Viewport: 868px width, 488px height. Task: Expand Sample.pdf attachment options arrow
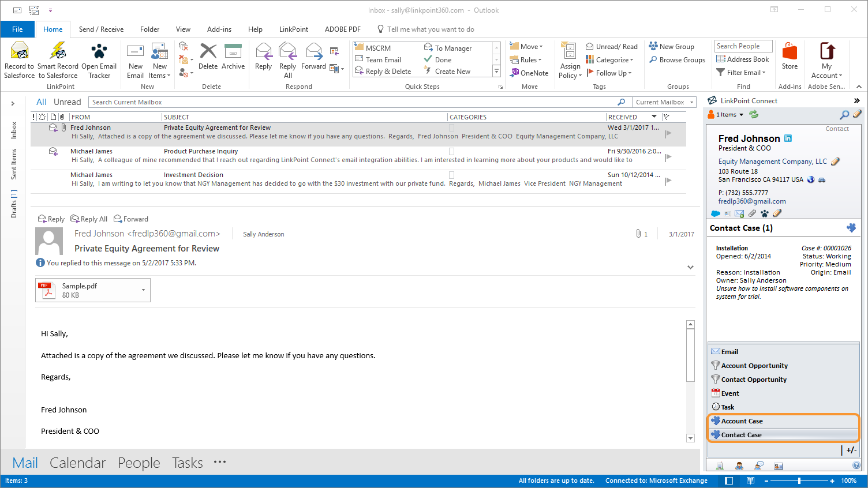pyautogui.click(x=143, y=290)
